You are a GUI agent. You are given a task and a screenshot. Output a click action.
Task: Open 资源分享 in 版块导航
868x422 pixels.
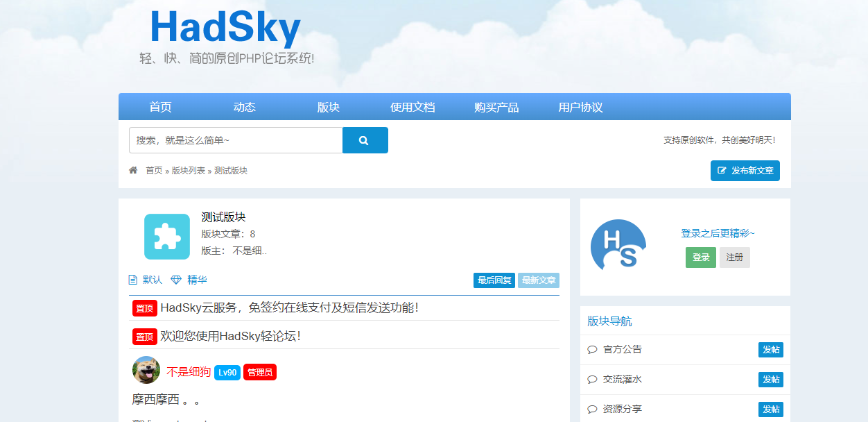tap(623, 410)
